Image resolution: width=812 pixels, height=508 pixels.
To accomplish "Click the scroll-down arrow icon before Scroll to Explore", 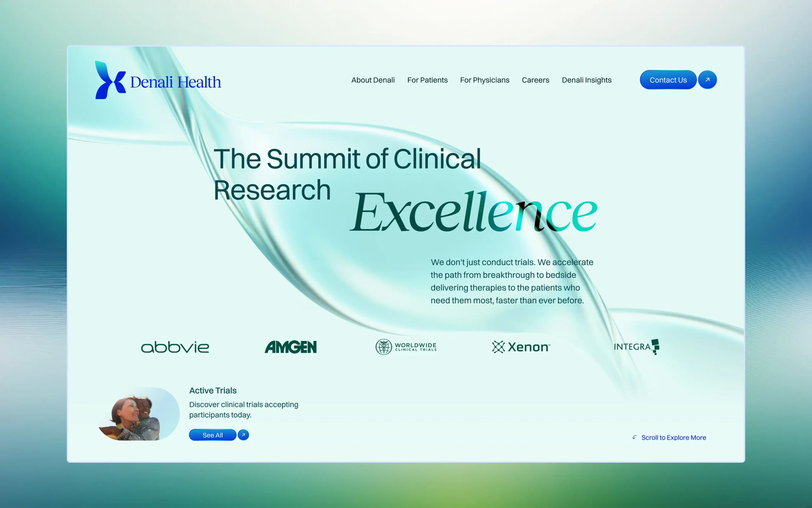I will tap(634, 437).
